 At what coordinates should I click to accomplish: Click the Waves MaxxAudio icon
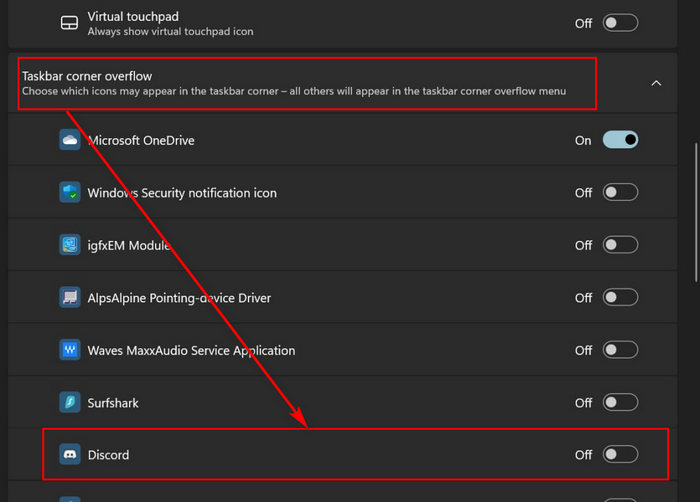click(x=70, y=350)
